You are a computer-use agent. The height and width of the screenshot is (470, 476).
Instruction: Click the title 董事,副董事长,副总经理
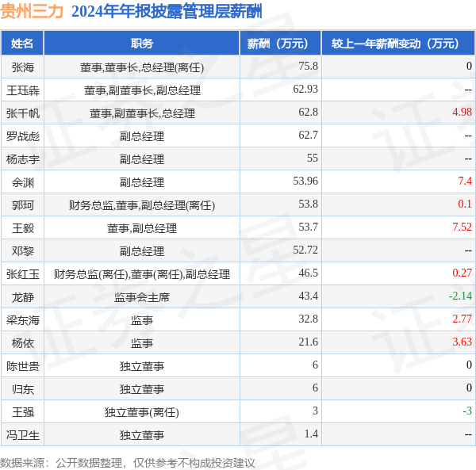(x=142, y=90)
